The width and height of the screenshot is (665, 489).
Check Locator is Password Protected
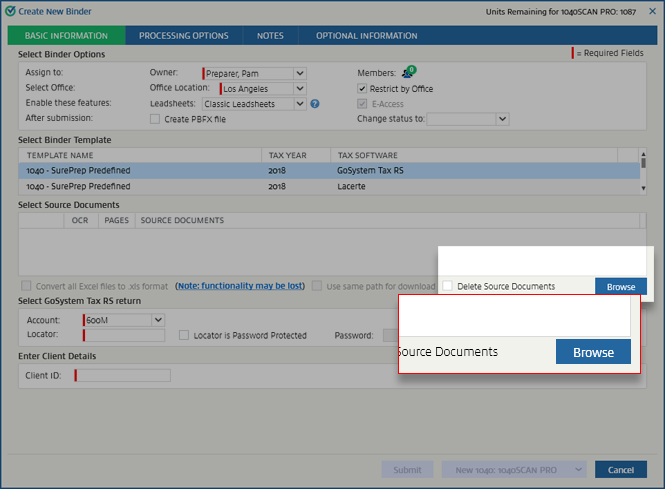tap(184, 335)
